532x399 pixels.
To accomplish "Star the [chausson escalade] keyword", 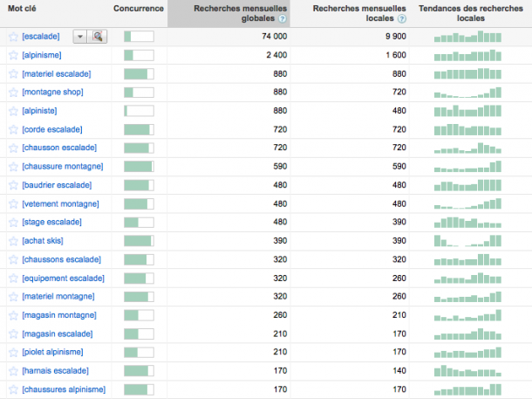I will click(x=13, y=148).
